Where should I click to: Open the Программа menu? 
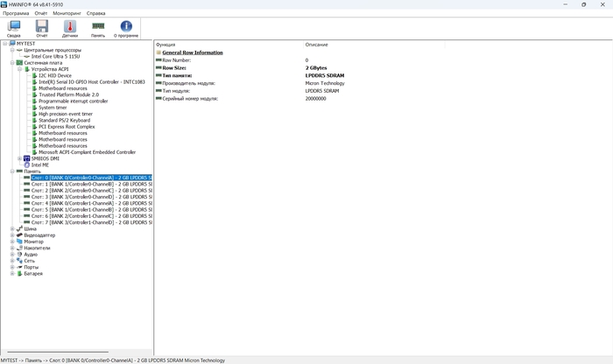click(15, 14)
